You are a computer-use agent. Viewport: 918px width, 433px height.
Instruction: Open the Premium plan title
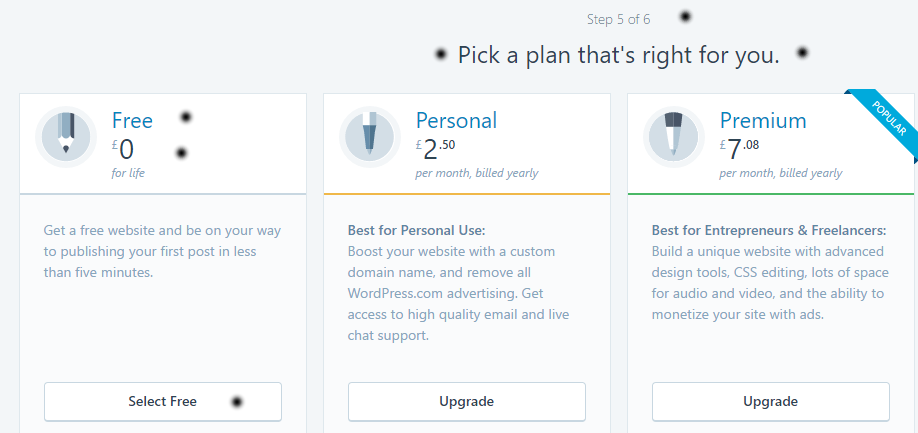pyautogui.click(x=762, y=121)
